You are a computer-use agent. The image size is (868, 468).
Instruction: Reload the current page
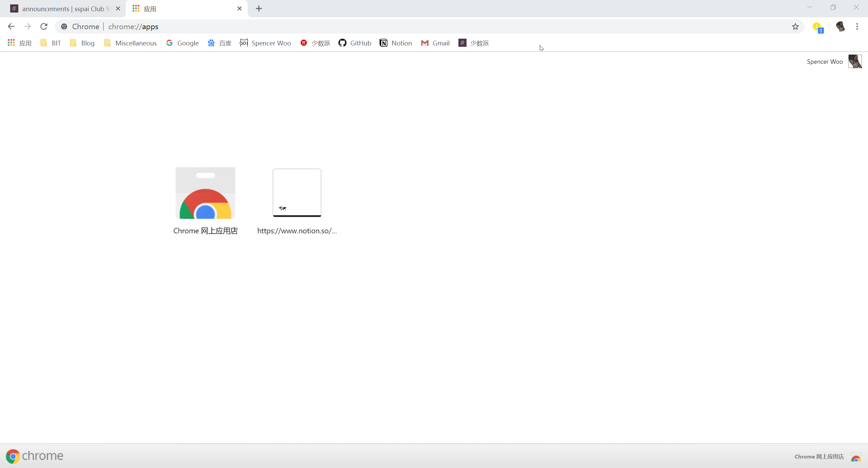pos(44,26)
